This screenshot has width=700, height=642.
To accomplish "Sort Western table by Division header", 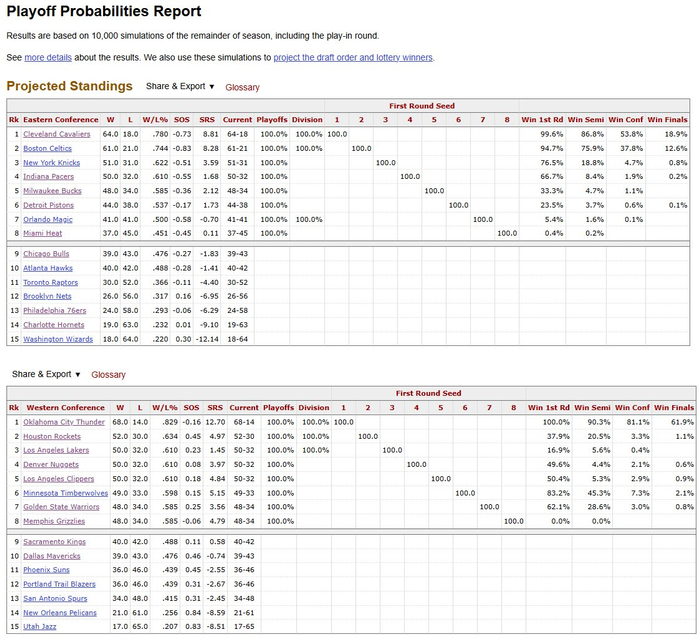I will coord(314,408).
